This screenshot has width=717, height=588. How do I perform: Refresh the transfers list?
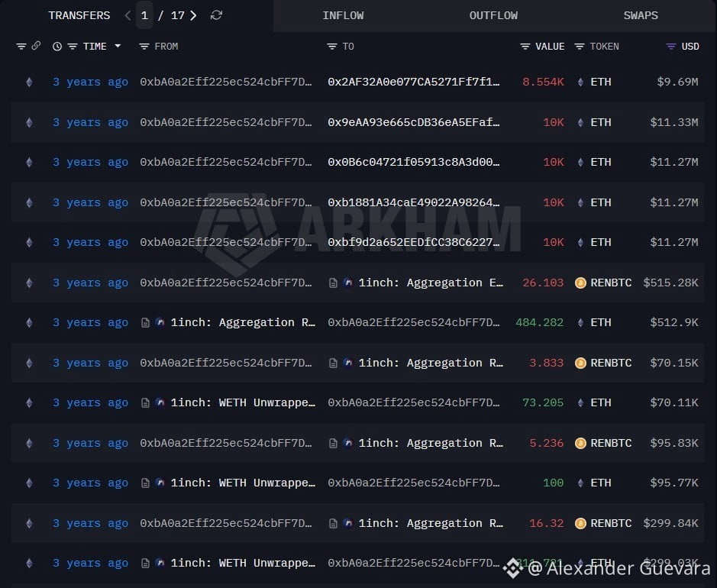[216, 15]
